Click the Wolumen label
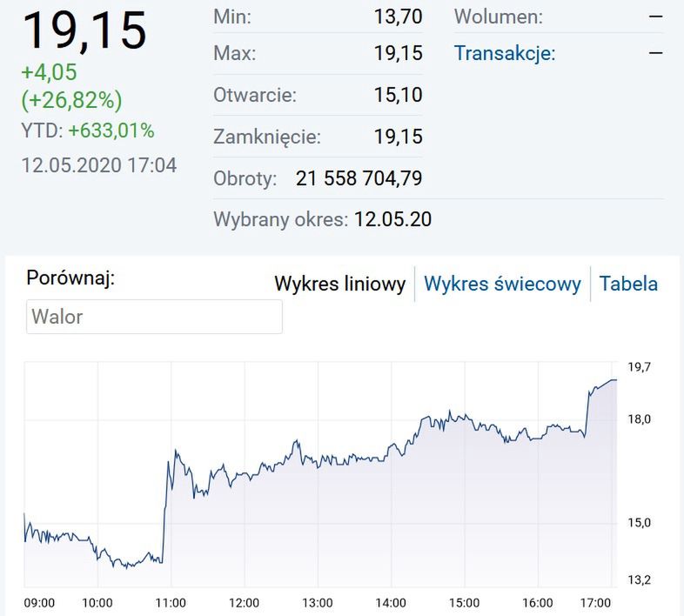Viewport: 684px width, 616px height. (x=499, y=17)
